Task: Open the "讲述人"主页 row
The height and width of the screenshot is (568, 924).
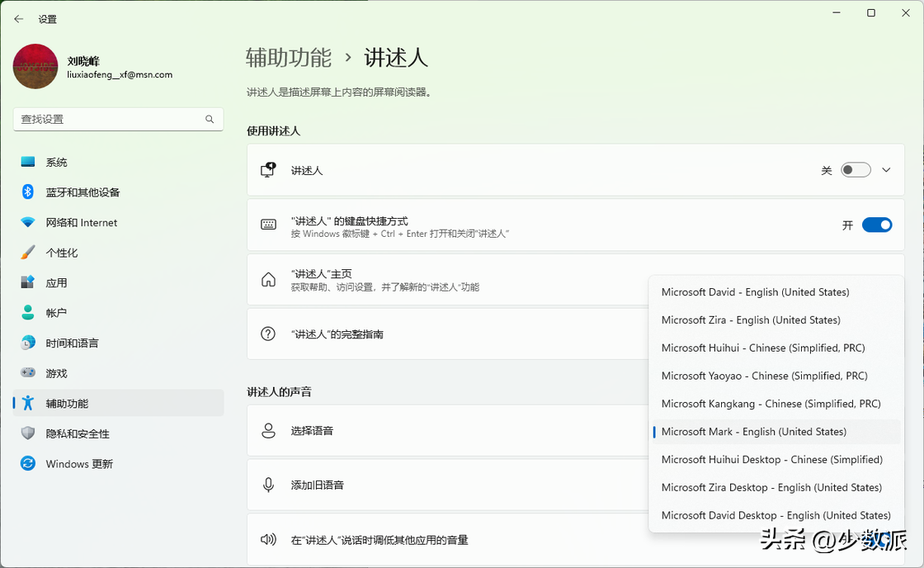Action: coord(445,280)
